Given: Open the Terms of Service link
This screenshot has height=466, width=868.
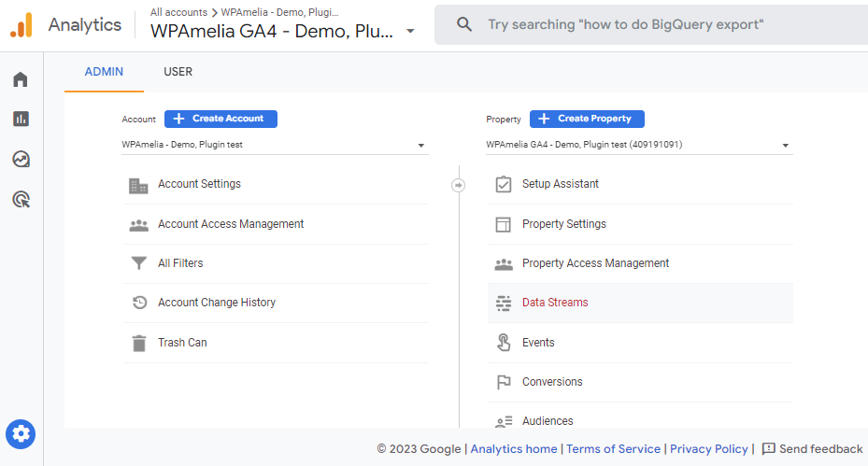Looking at the screenshot, I should [613, 449].
